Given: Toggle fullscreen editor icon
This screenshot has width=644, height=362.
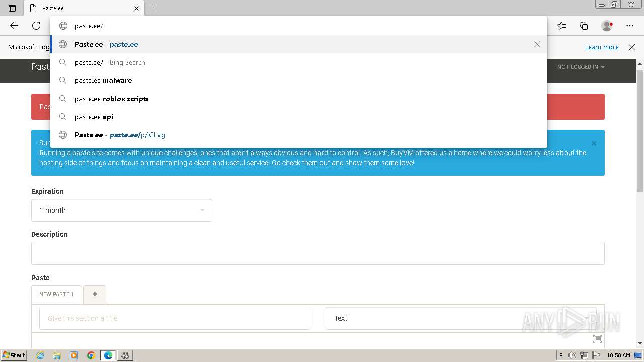Looking at the screenshot, I should coord(598,339).
